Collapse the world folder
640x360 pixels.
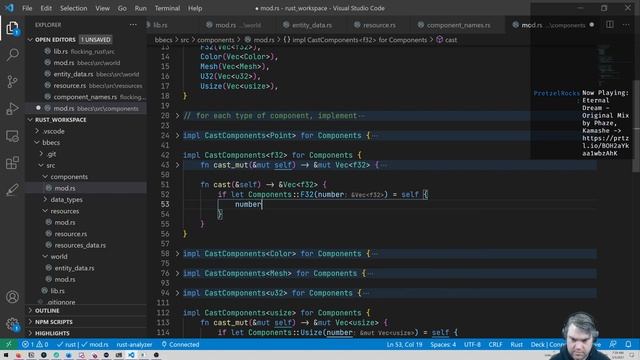tap(59, 257)
